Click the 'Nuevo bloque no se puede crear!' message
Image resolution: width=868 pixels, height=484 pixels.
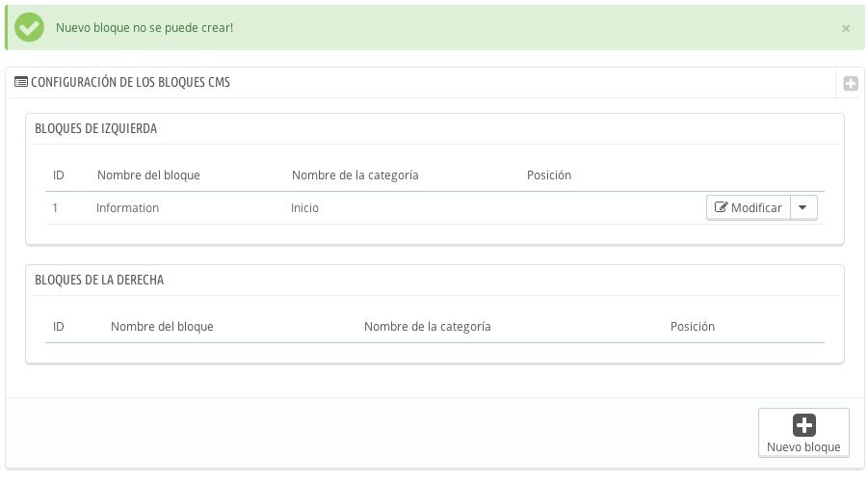click(145, 28)
